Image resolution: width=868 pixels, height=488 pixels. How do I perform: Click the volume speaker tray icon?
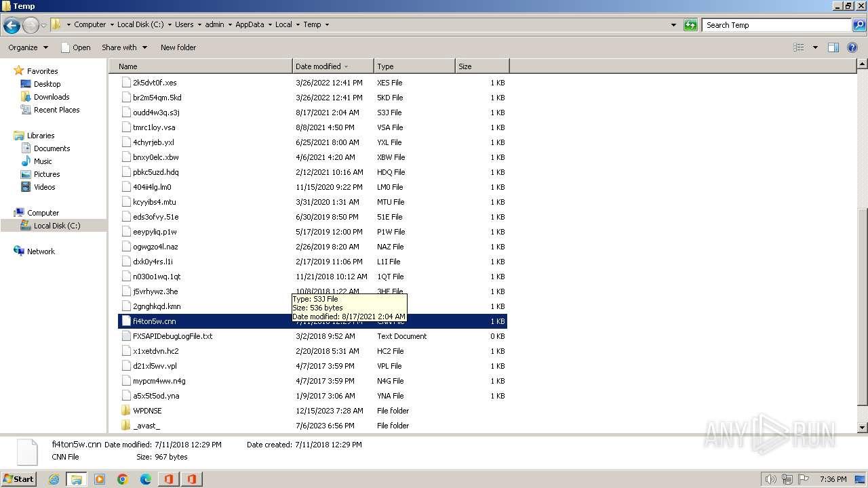coord(771,479)
